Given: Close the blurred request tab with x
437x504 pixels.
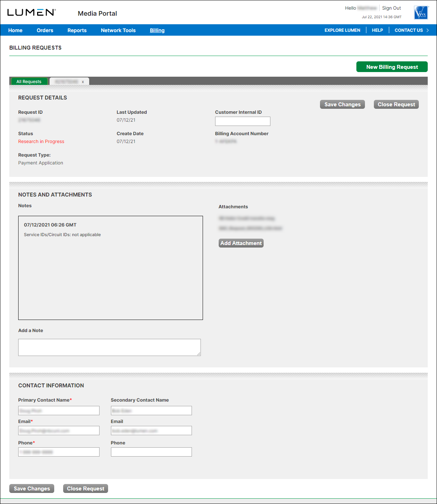Looking at the screenshot, I should [83, 82].
